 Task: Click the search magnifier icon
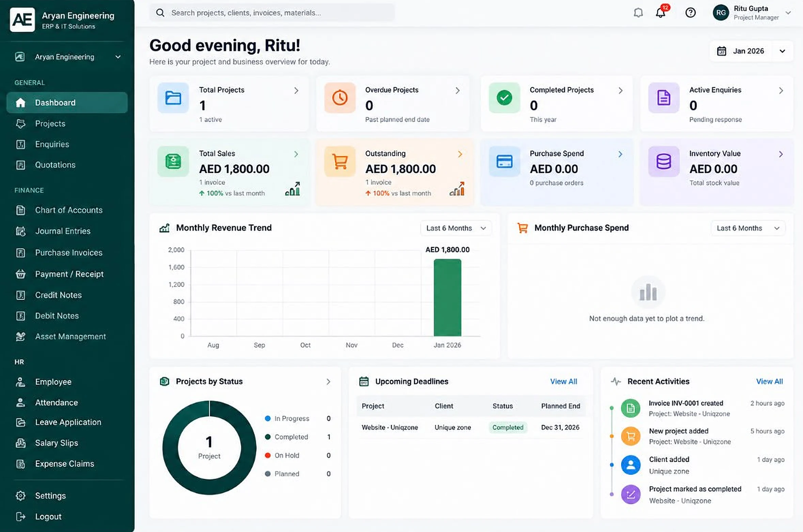[160, 13]
